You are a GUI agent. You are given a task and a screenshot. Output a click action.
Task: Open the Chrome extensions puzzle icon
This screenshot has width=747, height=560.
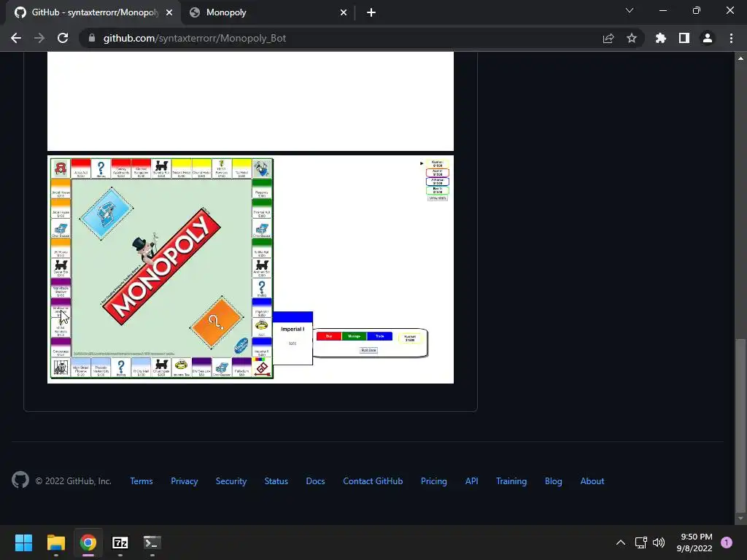pos(661,38)
